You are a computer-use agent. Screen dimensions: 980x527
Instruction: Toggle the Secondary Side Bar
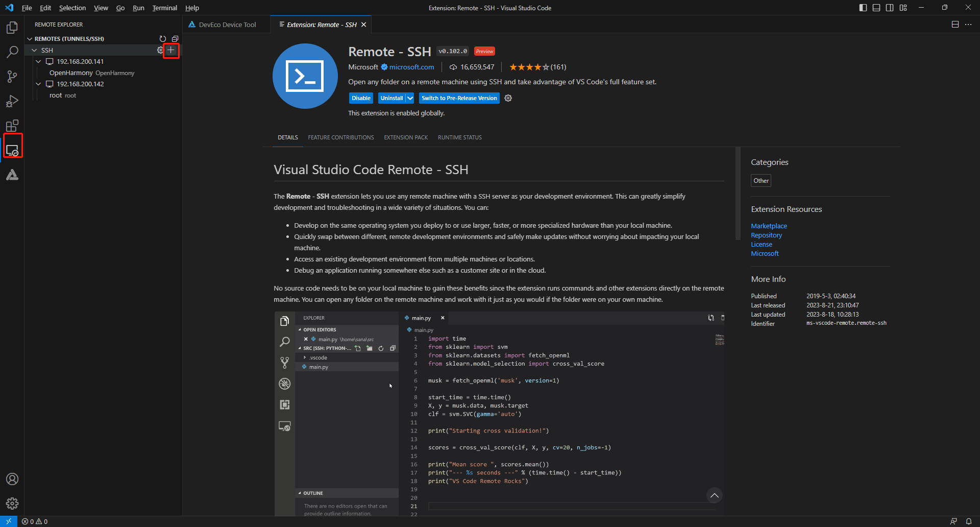[890, 8]
